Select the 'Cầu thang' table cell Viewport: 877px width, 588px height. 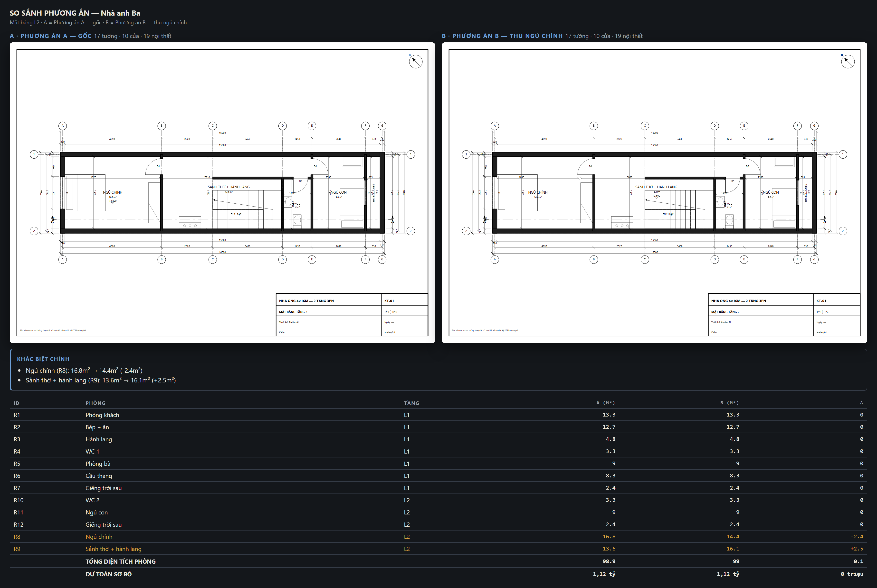pos(99,476)
